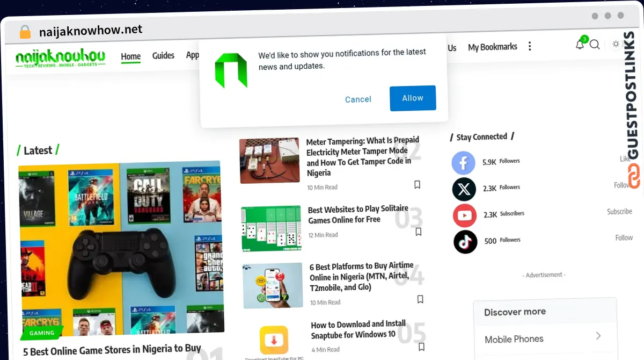Viewport: 644px width, 360px height.
Task: Click the TikTok circle icon
Action: pyautogui.click(x=465, y=242)
